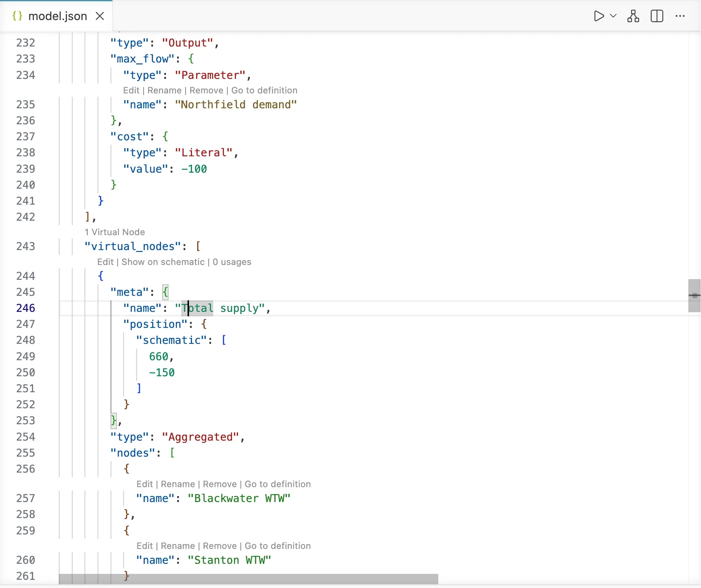This screenshot has height=588, width=701.
Task: Click the "Literal" type value
Action: pyautogui.click(x=204, y=153)
